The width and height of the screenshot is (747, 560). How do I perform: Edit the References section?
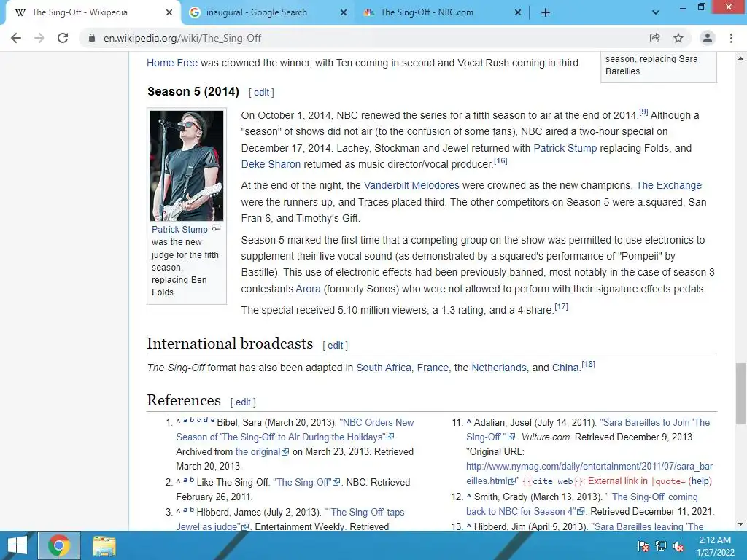coord(243,402)
